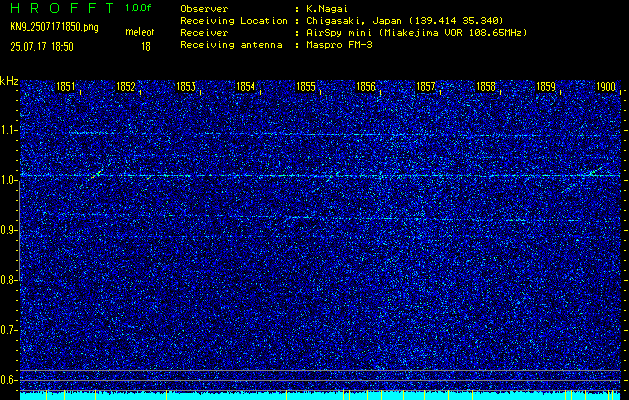Click the HROFFT title text
Screen dimensions: 629x400
(x=62, y=8)
